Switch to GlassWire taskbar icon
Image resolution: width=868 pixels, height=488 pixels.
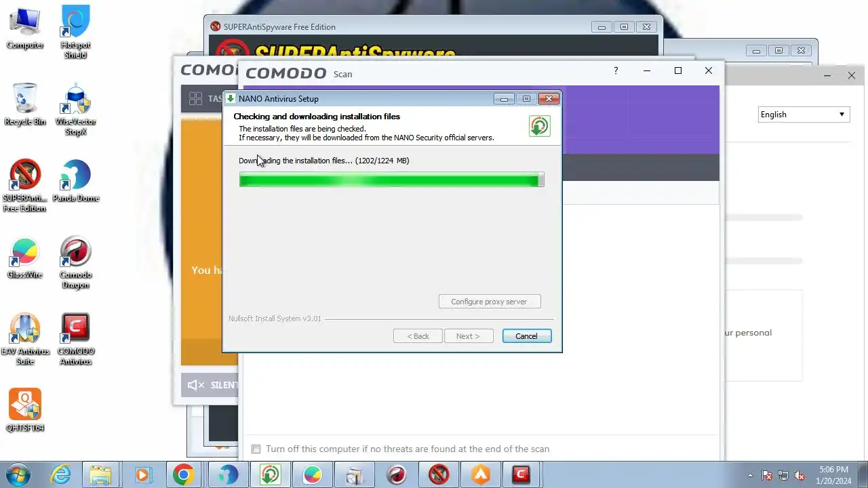pos(313,475)
